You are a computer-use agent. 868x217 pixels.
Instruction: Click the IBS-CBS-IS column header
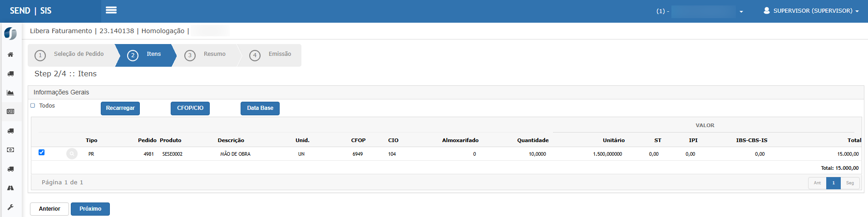tap(752, 140)
